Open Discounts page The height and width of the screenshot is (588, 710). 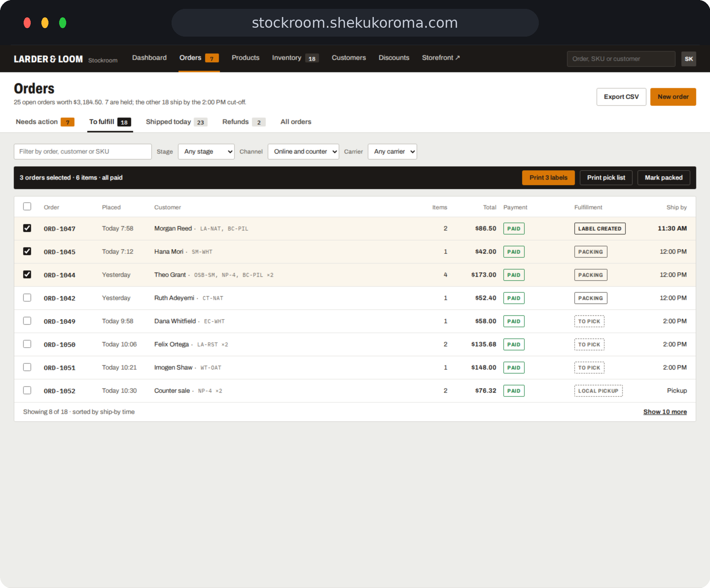point(394,58)
